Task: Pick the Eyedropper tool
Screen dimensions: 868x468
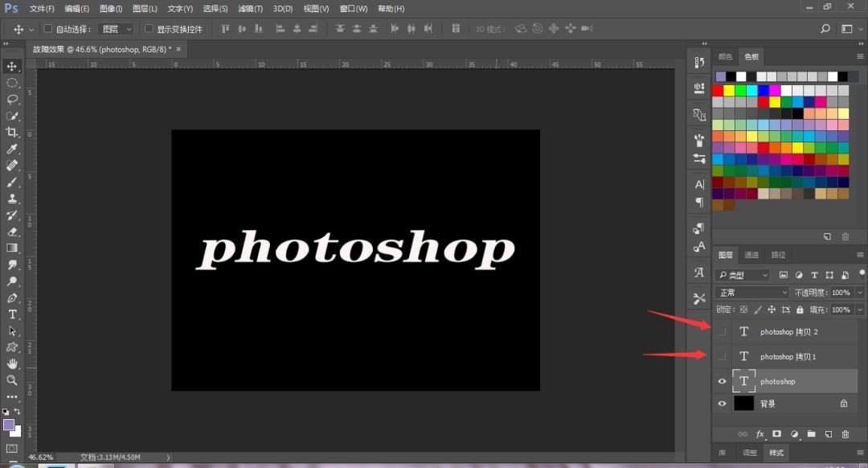Action: click(x=12, y=149)
